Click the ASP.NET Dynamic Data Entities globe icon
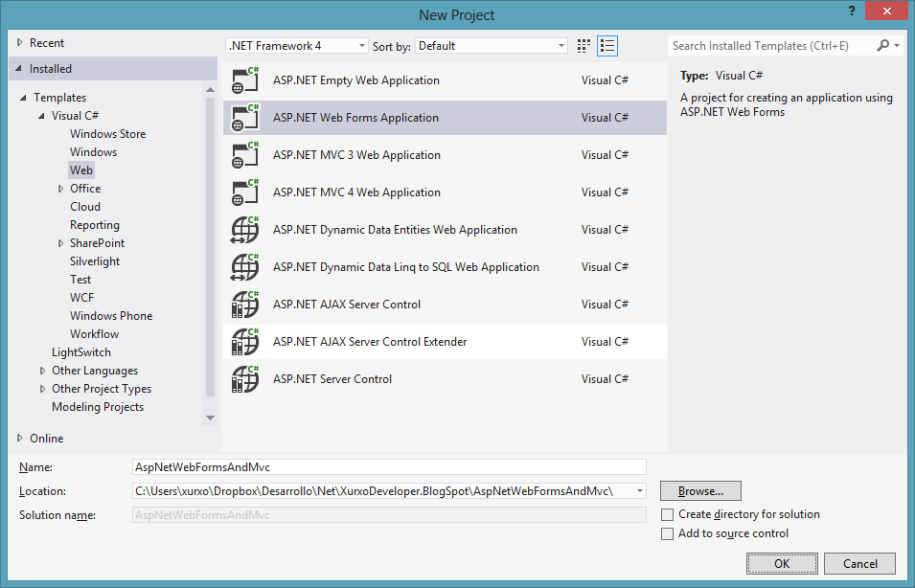 (243, 229)
